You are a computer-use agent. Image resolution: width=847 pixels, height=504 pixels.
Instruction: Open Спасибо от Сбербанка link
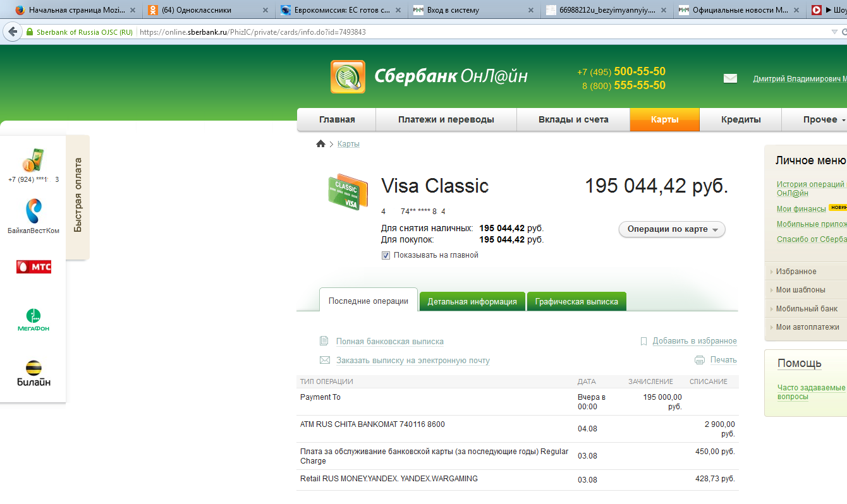point(812,239)
